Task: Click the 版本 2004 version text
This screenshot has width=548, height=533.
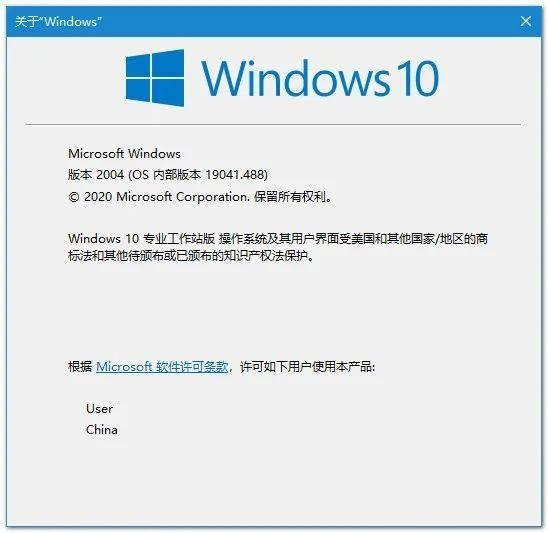Action: 96,174
